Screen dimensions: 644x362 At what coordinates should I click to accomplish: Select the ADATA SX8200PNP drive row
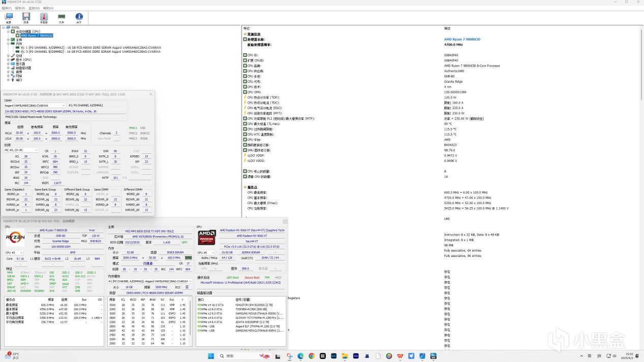point(241,322)
